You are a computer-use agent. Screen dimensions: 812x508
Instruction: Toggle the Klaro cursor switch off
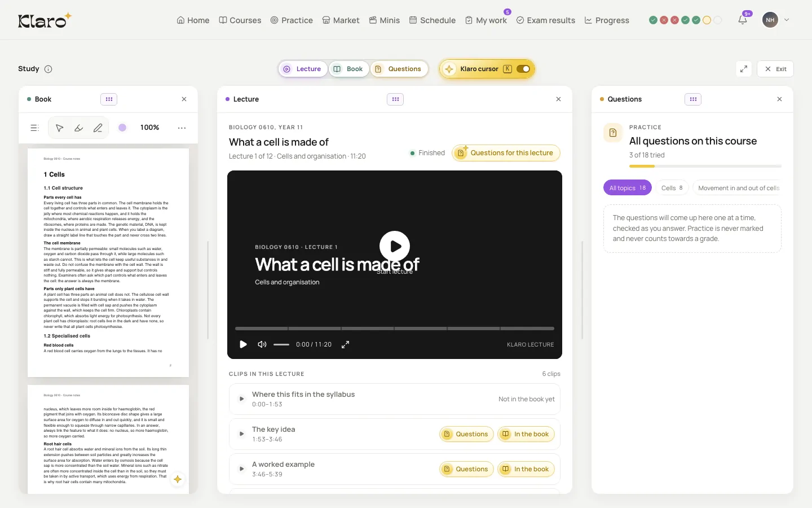[x=523, y=69]
